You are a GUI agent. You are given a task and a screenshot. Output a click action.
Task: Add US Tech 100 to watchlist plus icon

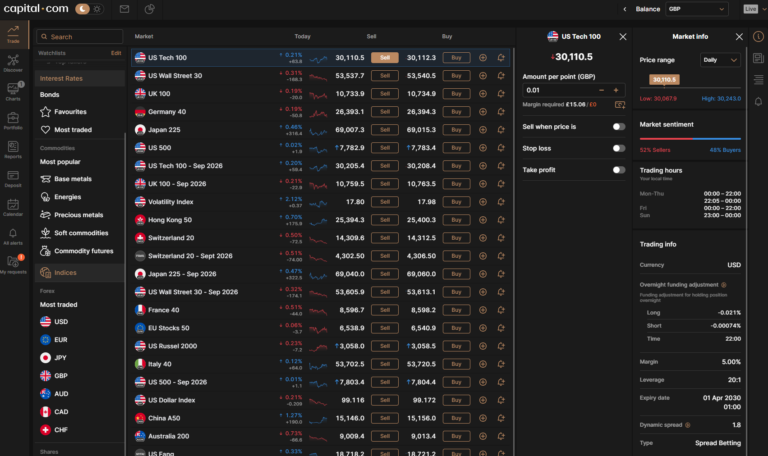coord(483,58)
